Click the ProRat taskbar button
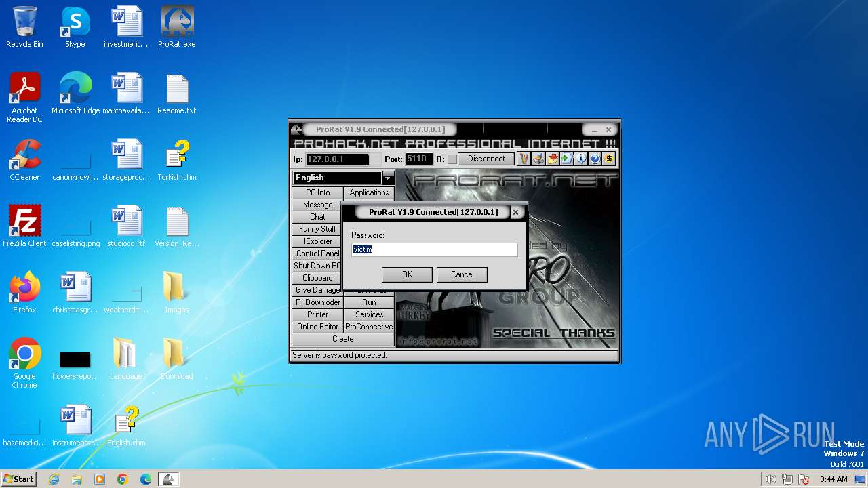Viewport: 868px width, 488px height. point(168,479)
